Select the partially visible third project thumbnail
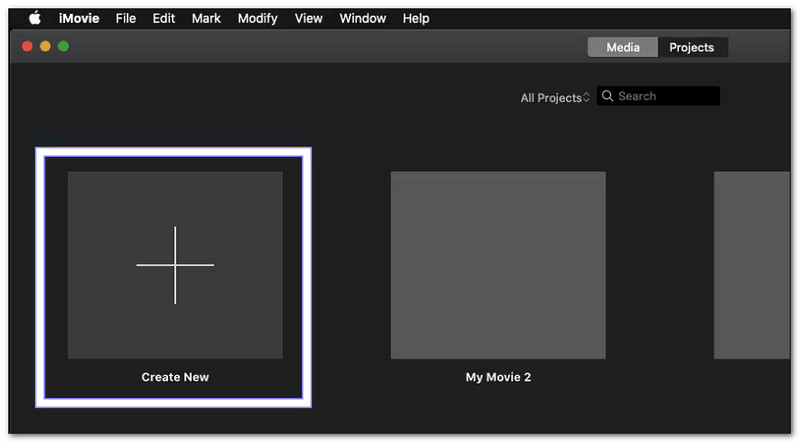 click(x=752, y=265)
